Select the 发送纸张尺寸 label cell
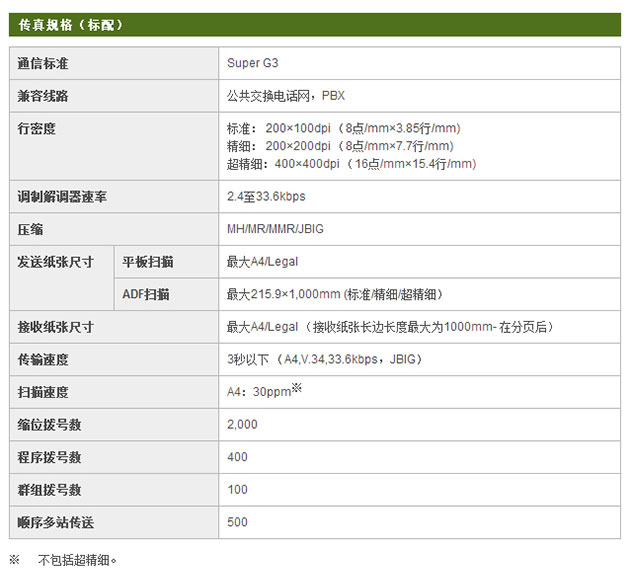 [x=55, y=262]
